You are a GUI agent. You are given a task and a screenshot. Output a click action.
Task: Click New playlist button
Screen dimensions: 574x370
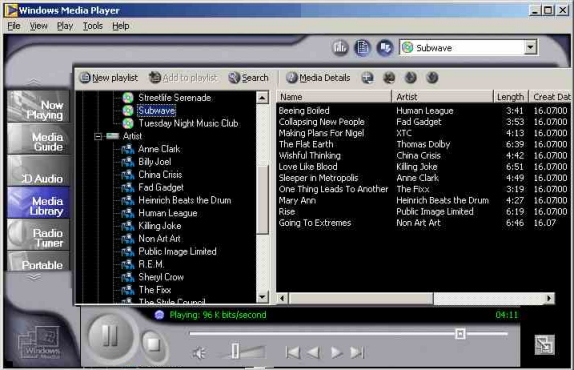(x=109, y=78)
